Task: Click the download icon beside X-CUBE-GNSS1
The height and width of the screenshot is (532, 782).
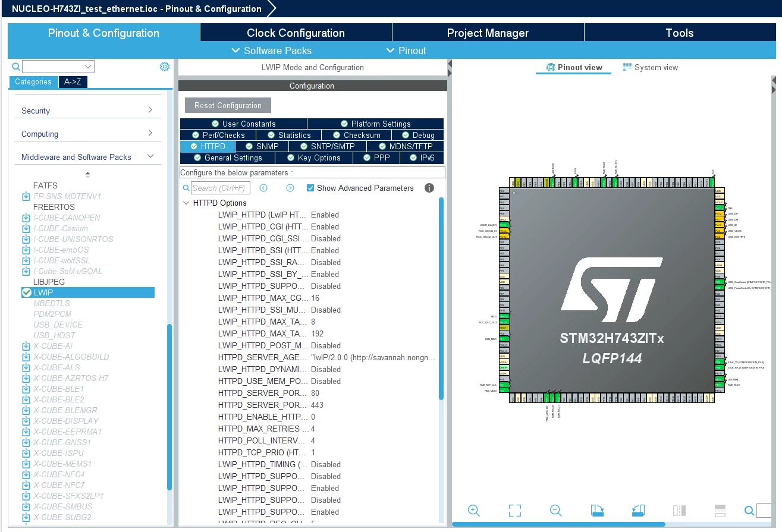Action: tap(26, 442)
